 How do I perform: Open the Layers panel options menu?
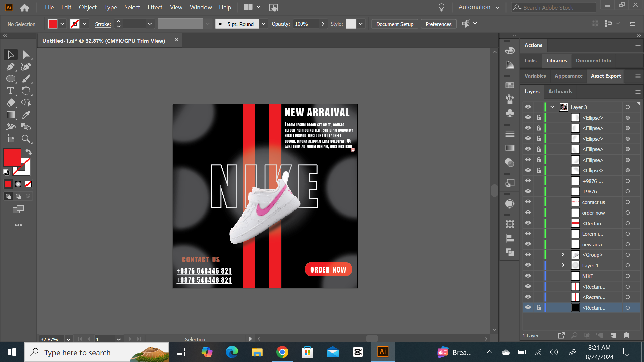coord(638,92)
